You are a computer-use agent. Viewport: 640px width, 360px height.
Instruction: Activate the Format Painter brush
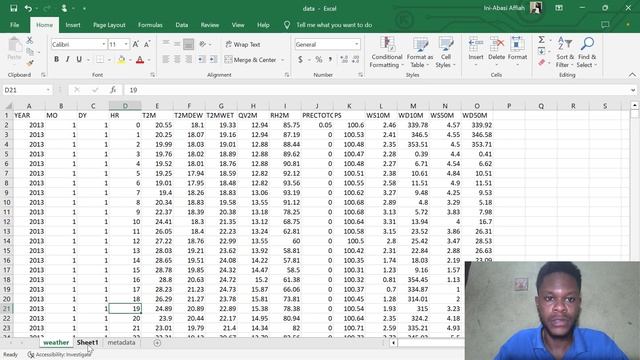pos(29,63)
